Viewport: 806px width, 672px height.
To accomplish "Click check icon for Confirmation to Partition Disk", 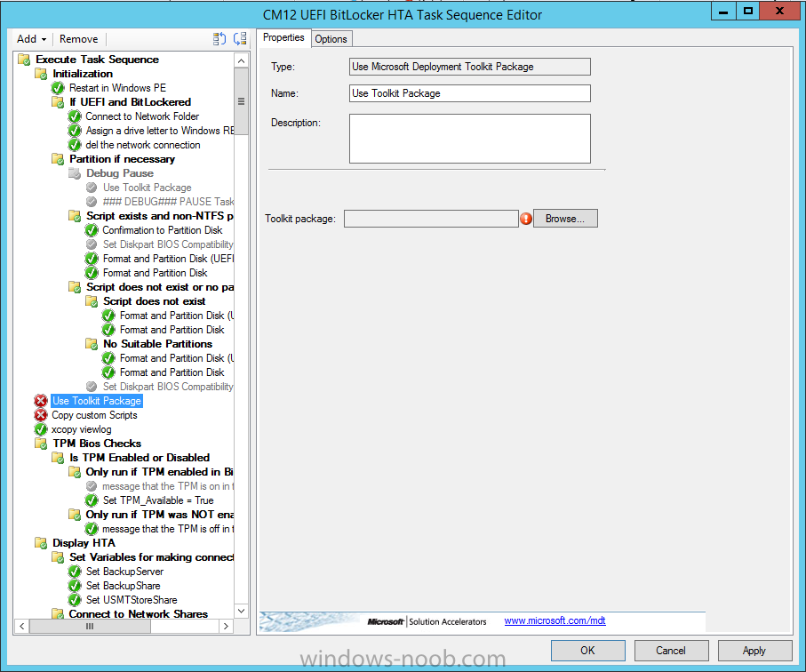I will click(x=92, y=230).
